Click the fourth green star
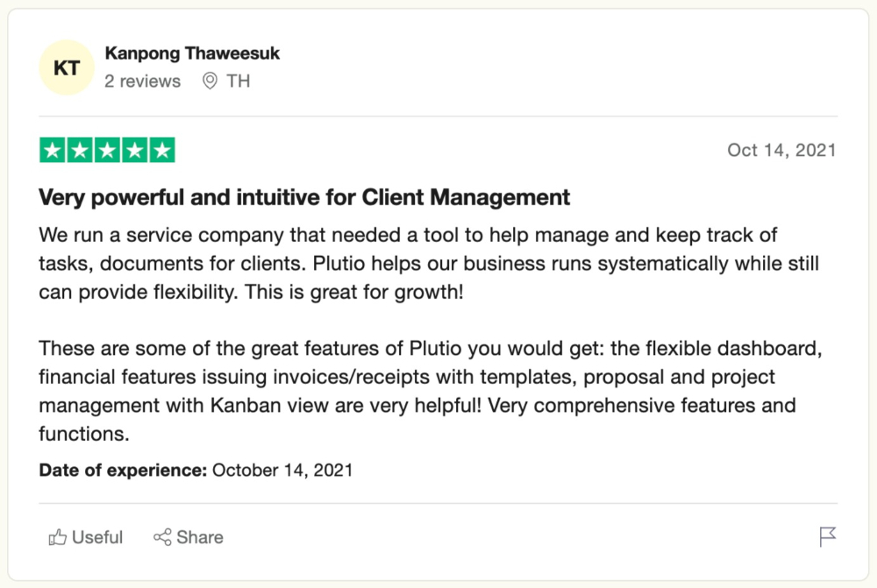 pyautogui.click(x=135, y=150)
